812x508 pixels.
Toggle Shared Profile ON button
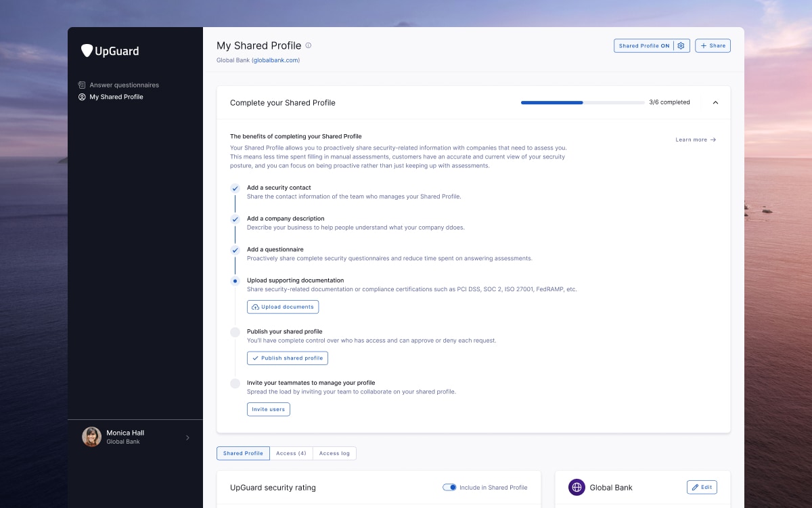pyautogui.click(x=644, y=46)
